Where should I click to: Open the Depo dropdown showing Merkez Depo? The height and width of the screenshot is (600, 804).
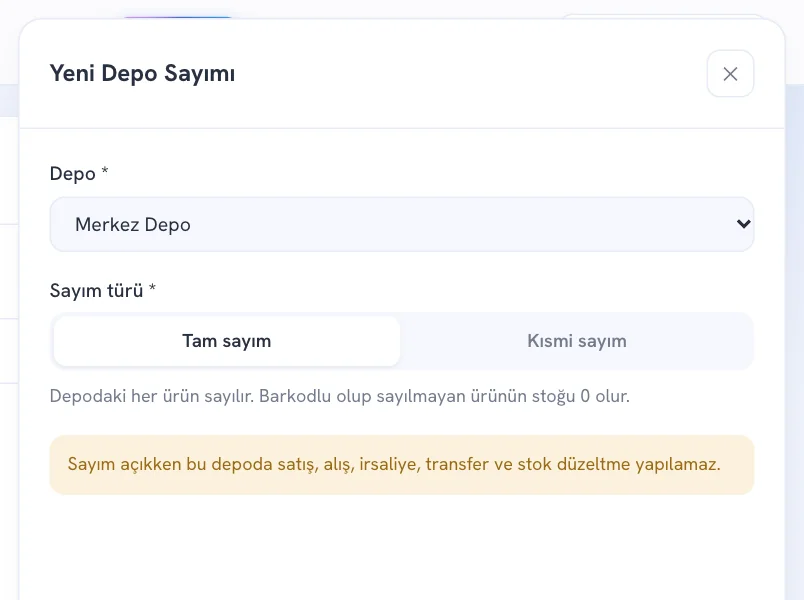[401, 224]
